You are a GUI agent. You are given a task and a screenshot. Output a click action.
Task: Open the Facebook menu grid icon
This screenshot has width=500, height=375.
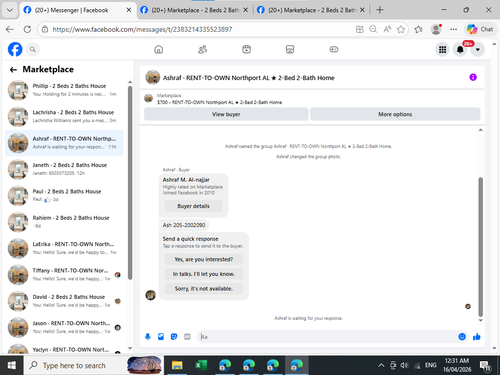click(442, 50)
